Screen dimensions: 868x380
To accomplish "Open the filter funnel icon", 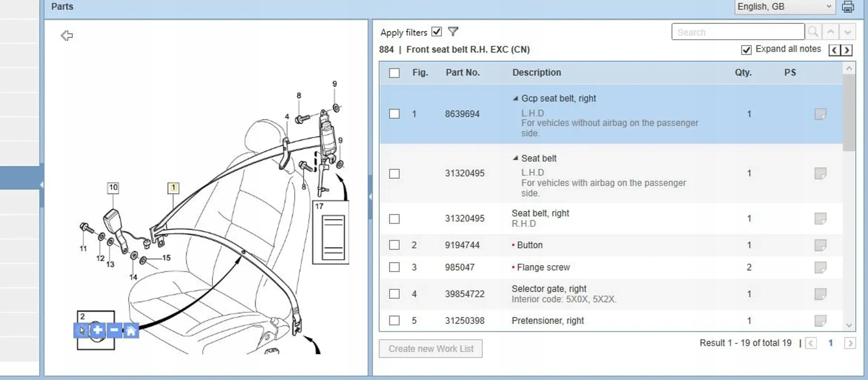I will [453, 32].
